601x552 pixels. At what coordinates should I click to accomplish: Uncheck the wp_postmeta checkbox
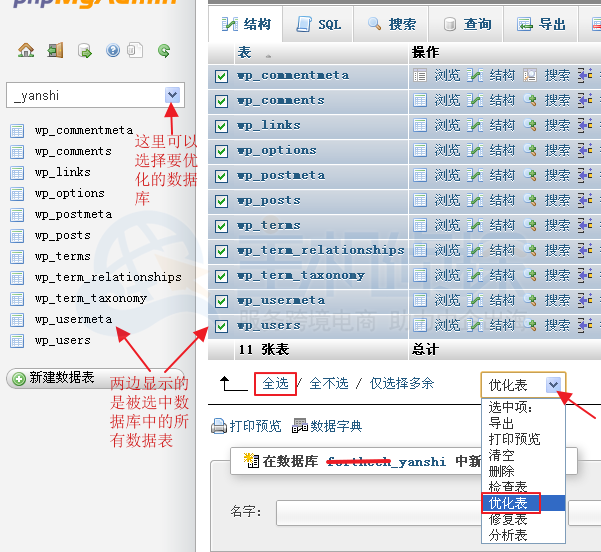click(x=221, y=176)
